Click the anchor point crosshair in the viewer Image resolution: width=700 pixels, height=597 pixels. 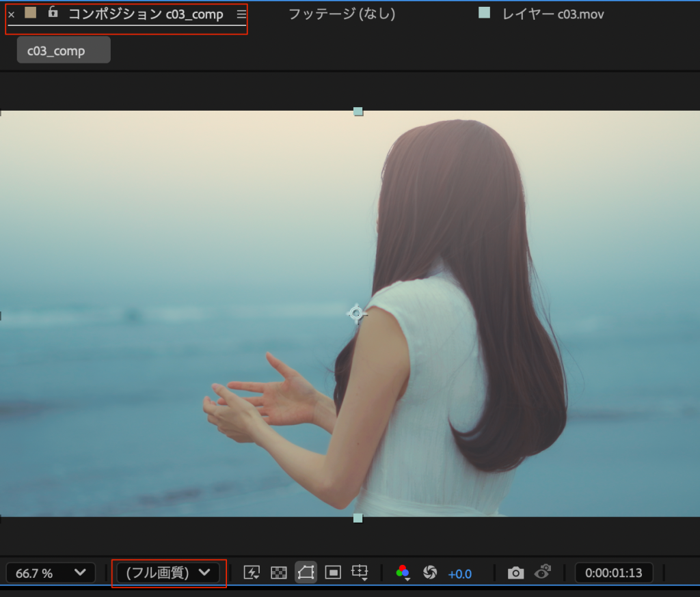(356, 314)
